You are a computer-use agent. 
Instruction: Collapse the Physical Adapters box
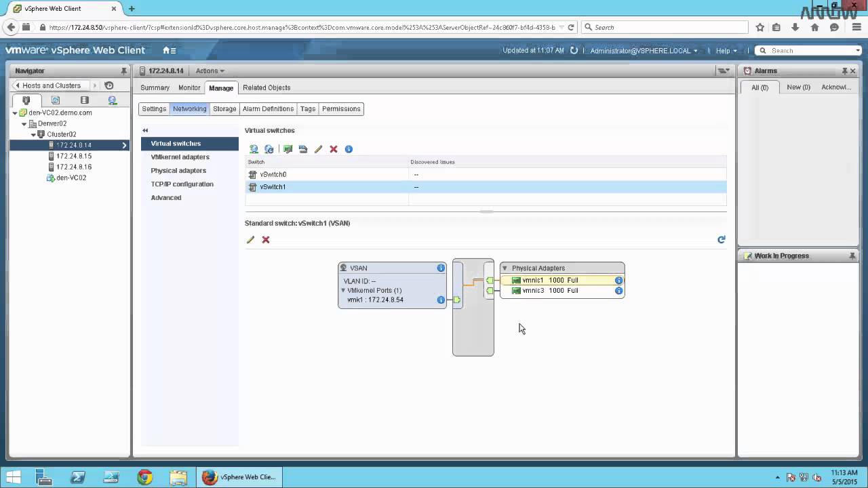[x=505, y=268]
